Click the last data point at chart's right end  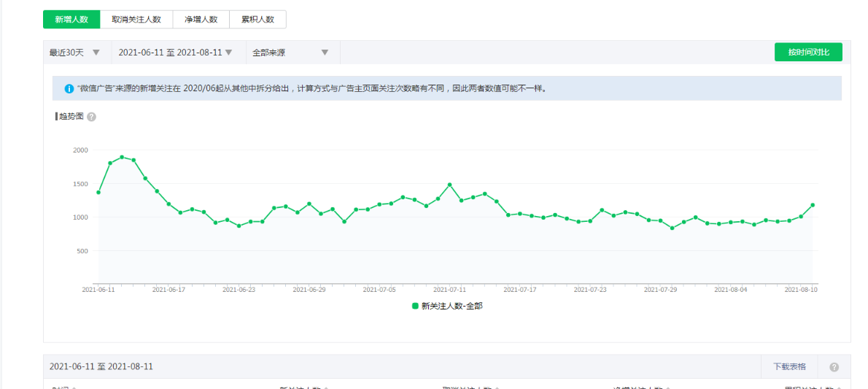tap(813, 205)
